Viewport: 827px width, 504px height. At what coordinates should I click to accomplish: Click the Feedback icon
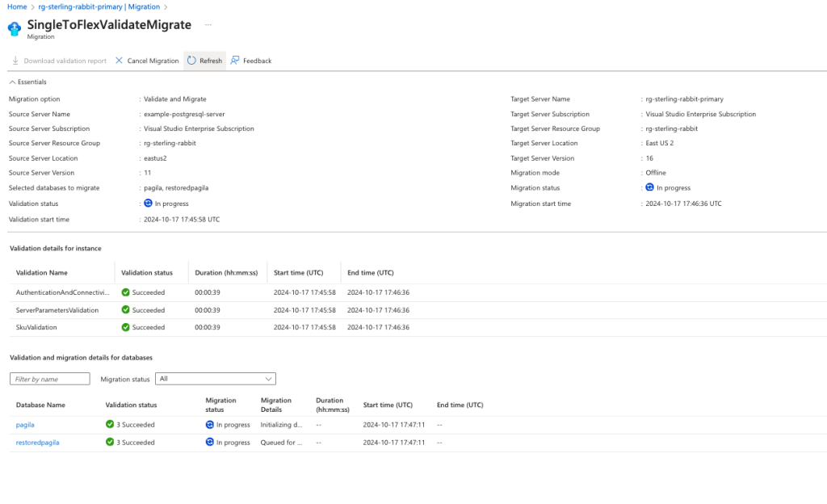[x=235, y=61]
